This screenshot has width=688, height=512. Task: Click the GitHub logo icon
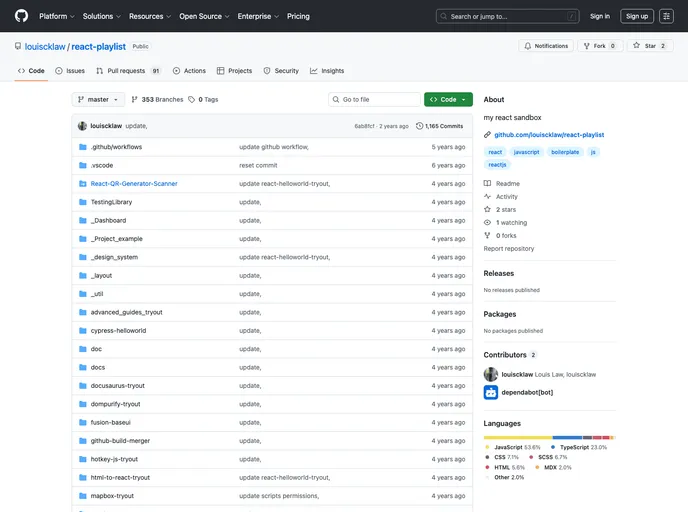(21, 16)
